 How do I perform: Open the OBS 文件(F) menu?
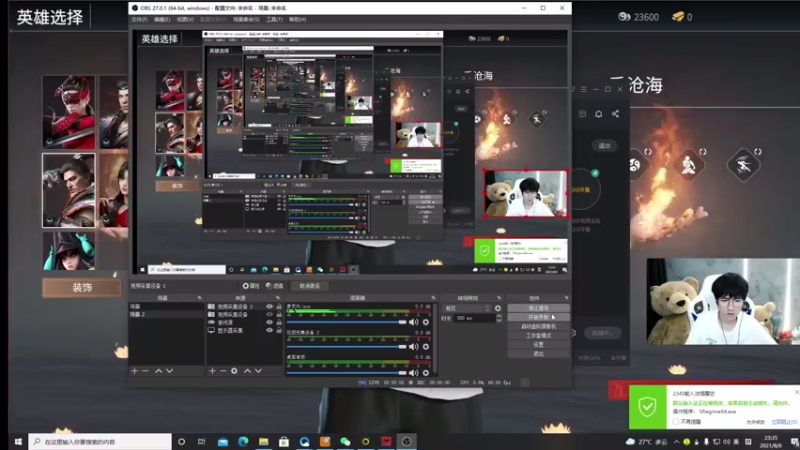(x=139, y=19)
